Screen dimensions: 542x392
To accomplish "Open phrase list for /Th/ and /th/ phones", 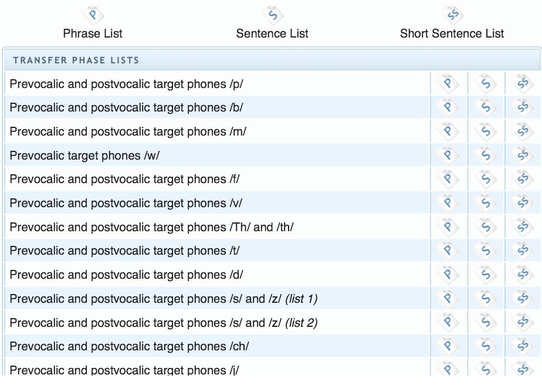I will point(448,227).
